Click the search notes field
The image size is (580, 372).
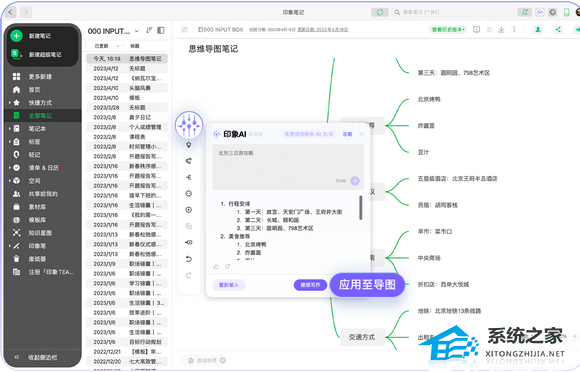[x=453, y=12]
